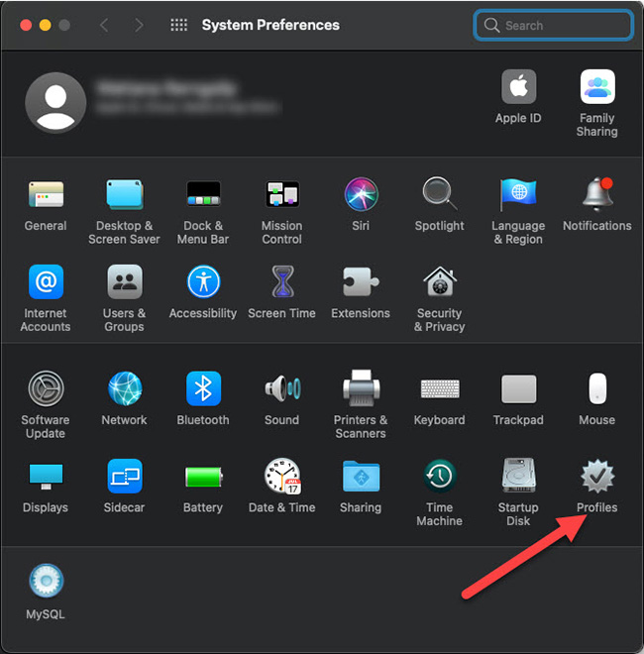This screenshot has height=654, width=644.
Task: Open the Accessibility pane
Action: (x=203, y=282)
